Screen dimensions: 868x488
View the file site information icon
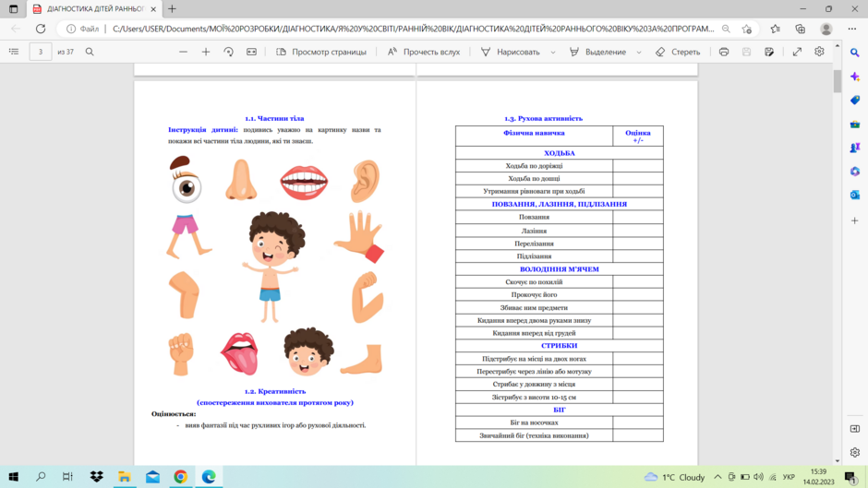click(71, 29)
